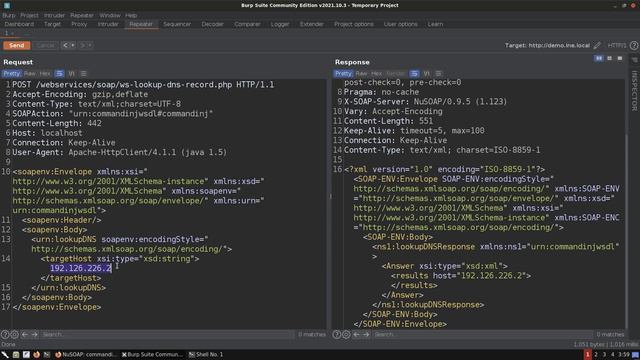Open the Window menu
Image resolution: width=640 pixels, height=360 pixels.
click(110, 15)
